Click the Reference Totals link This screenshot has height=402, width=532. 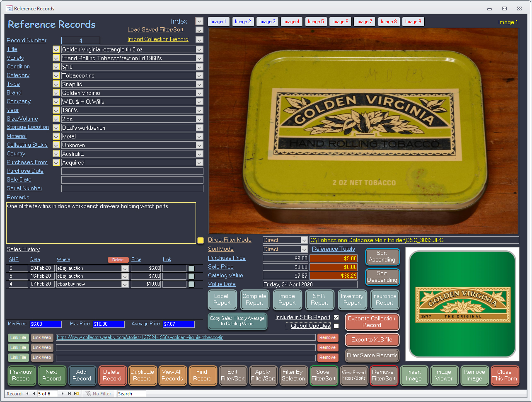pos(334,249)
